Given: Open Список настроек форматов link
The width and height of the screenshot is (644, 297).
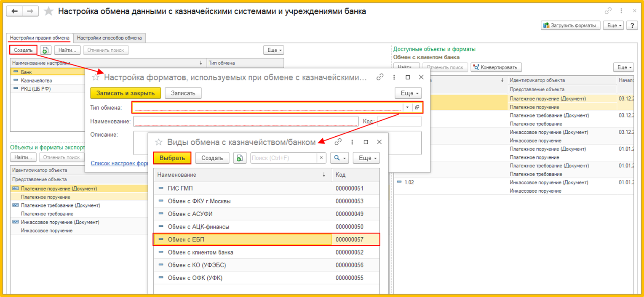Looking at the screenshot, I should [119, 163].
